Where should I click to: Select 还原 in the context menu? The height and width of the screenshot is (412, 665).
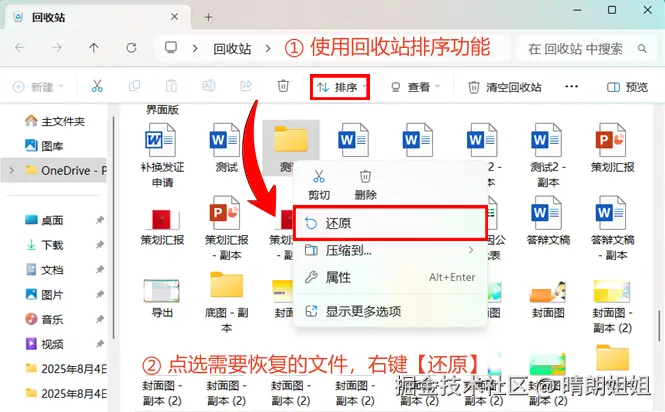click(390, 223)
